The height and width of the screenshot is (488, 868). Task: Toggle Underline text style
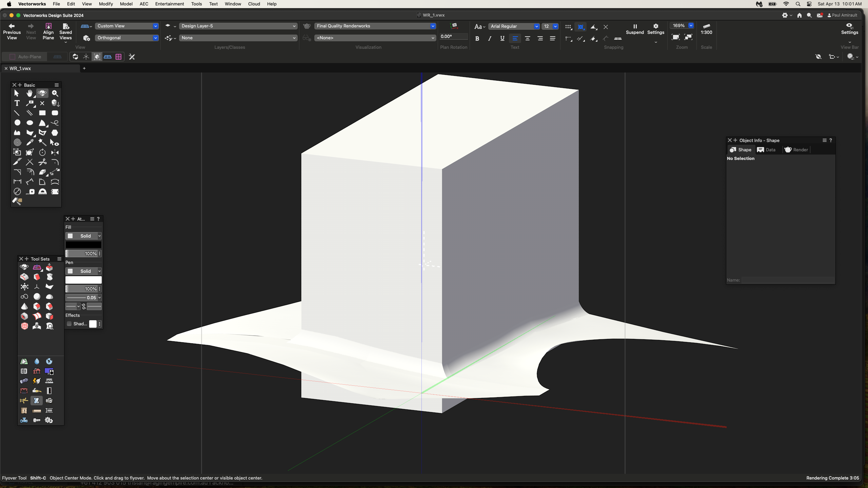502,39
